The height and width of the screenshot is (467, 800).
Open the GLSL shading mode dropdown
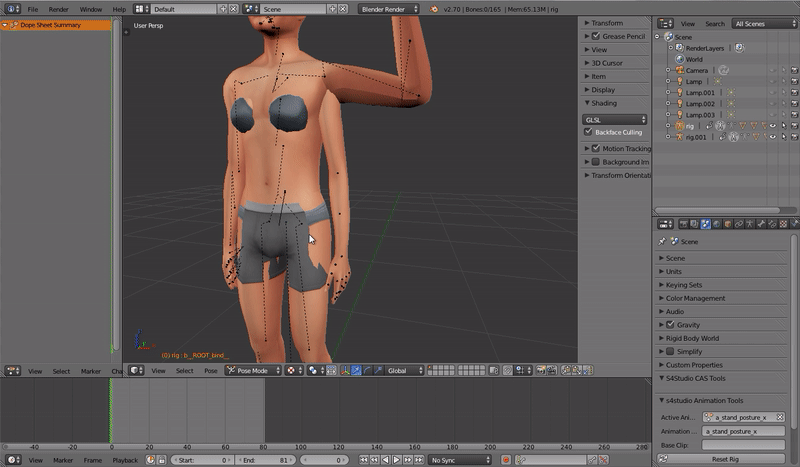[614, 119]
